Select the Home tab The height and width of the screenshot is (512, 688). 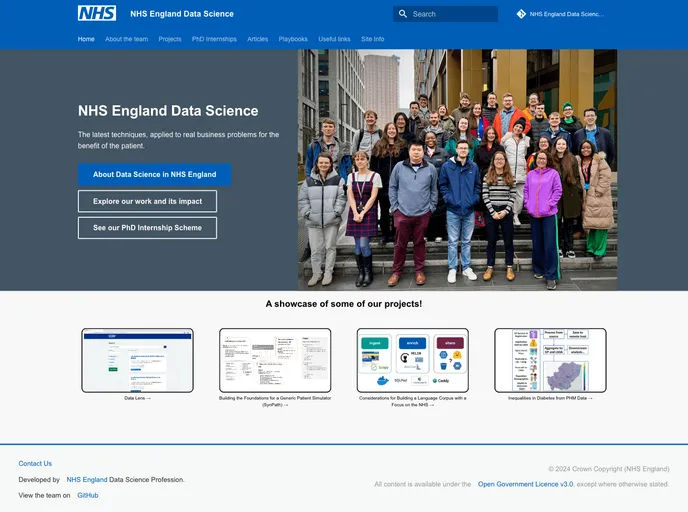pyautogui.click(x=86, y=39)
